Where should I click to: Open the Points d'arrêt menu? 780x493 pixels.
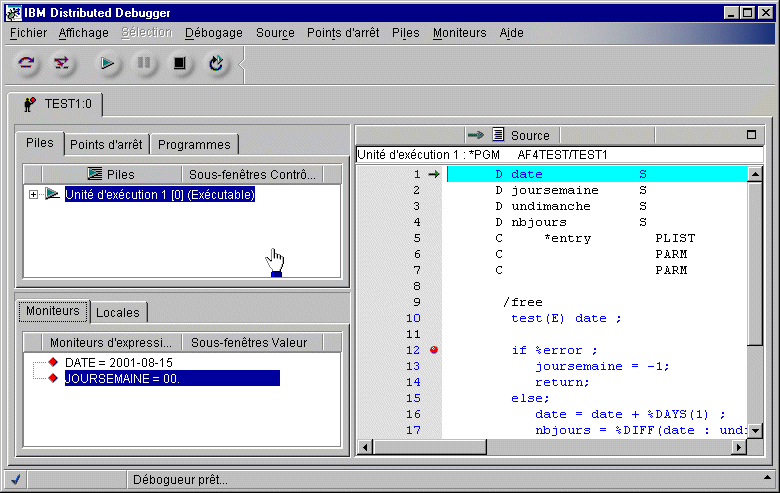(x=343, y=33)
